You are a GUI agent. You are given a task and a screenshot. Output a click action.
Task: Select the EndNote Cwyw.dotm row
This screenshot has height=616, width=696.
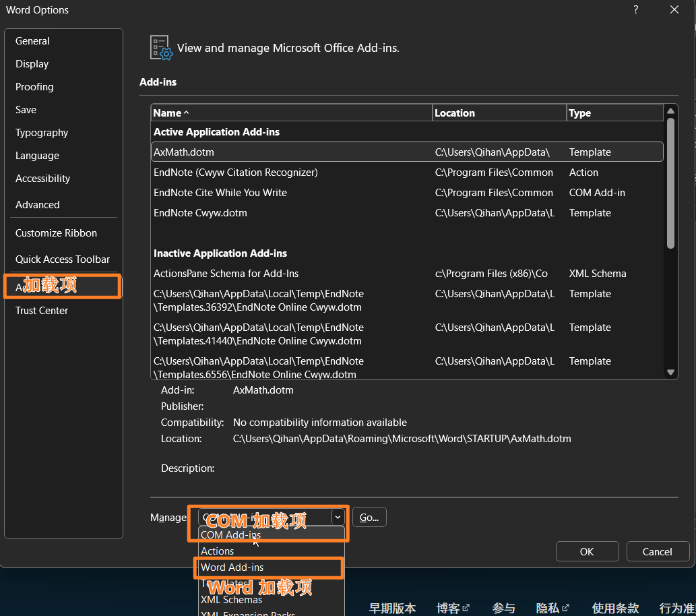click(407, 213)
